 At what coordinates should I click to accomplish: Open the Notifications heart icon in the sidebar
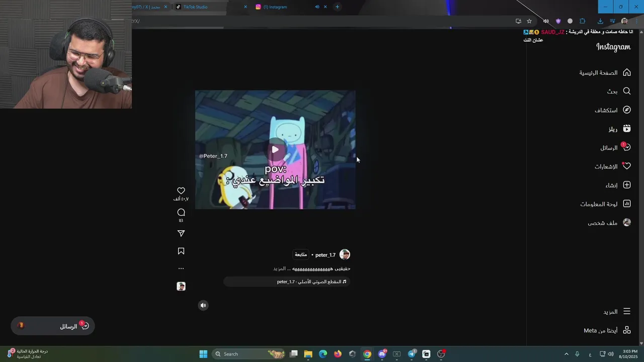627,166
